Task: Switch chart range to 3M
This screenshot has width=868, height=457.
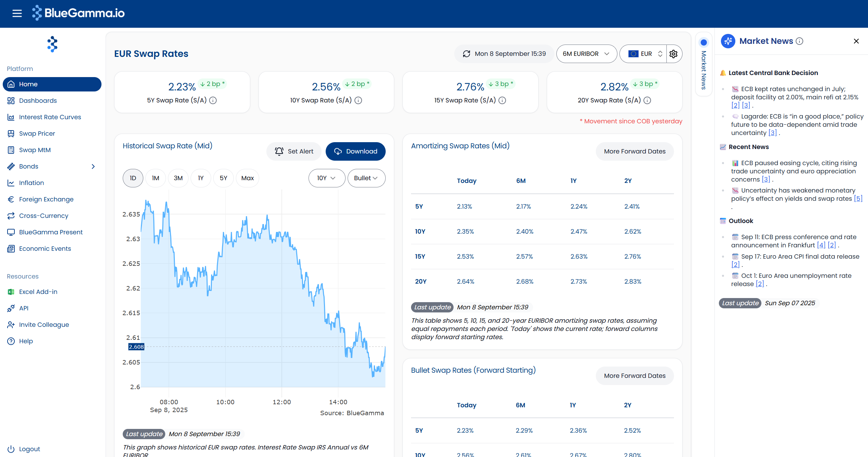Action: pos(178,178)
